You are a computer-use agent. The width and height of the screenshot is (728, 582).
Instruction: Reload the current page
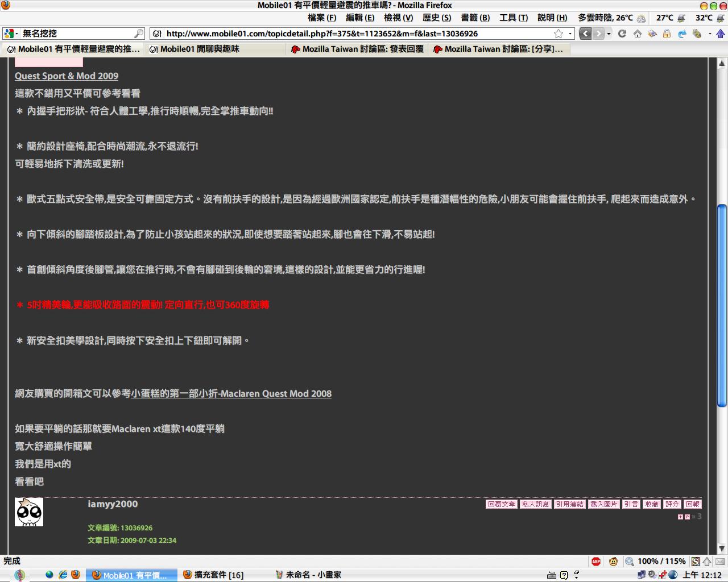click(622, 34)
